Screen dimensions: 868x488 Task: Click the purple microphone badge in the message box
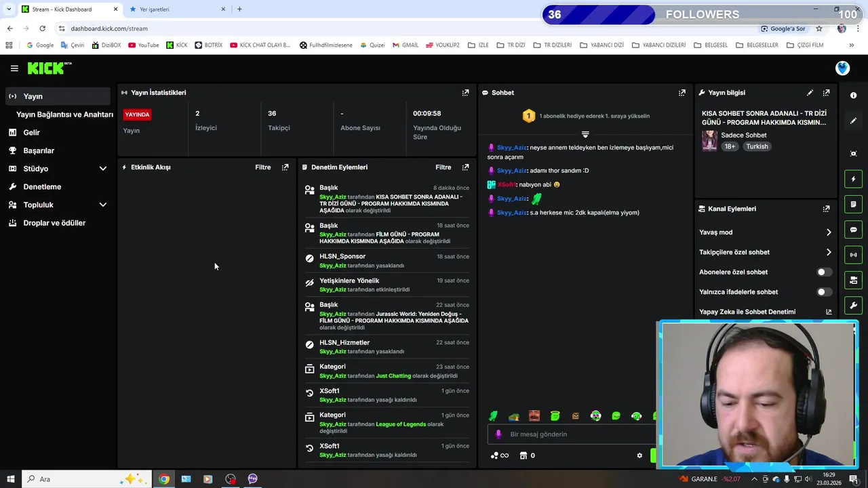click(499, 434)
